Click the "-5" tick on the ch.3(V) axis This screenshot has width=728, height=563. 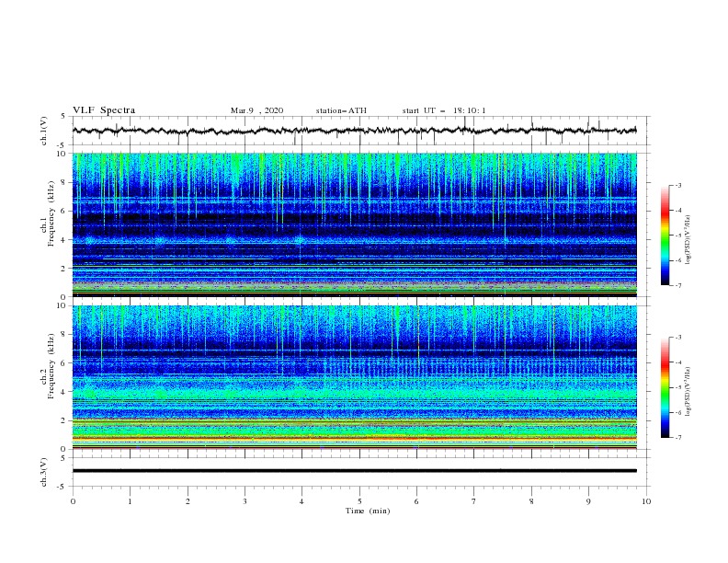tap(63, 487)
